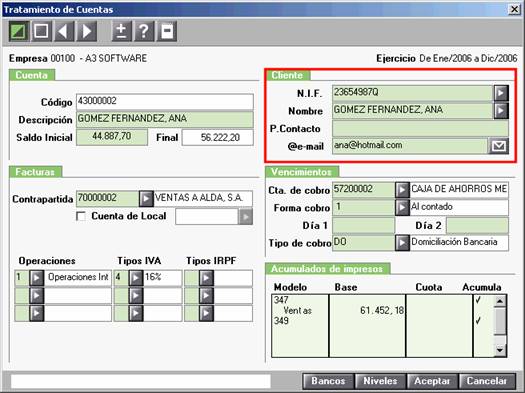
Task: Click the green diagonal icon in toolbar
Action: click(x=19, y=31)
